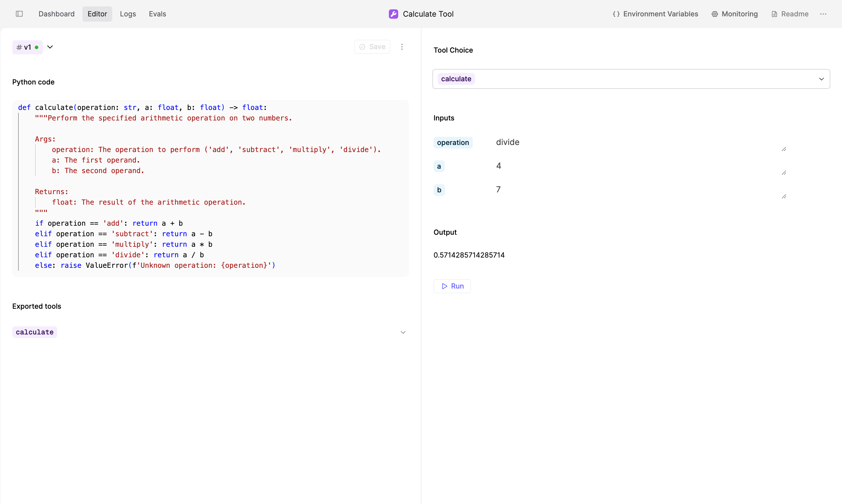Click the resize handle of input a
The width and height of the screenshot is (842, 504).
[x=784, y=172]
